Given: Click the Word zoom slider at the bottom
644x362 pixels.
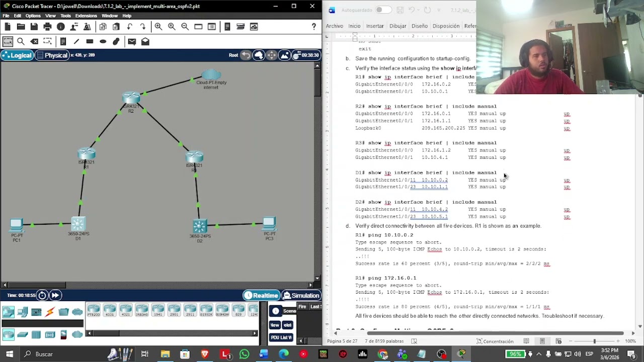Looking at the screenshot, I should [594, 341].
